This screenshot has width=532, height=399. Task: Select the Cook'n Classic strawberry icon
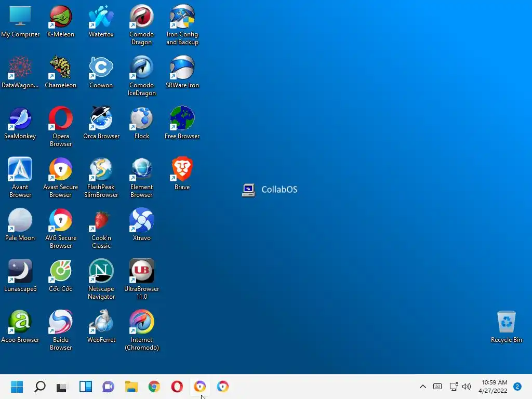point(101,229)
